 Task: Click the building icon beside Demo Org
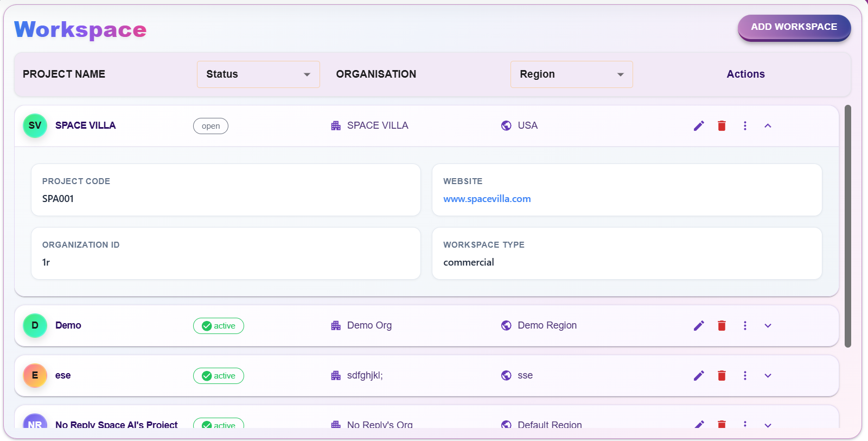click(x=336, y=326)
